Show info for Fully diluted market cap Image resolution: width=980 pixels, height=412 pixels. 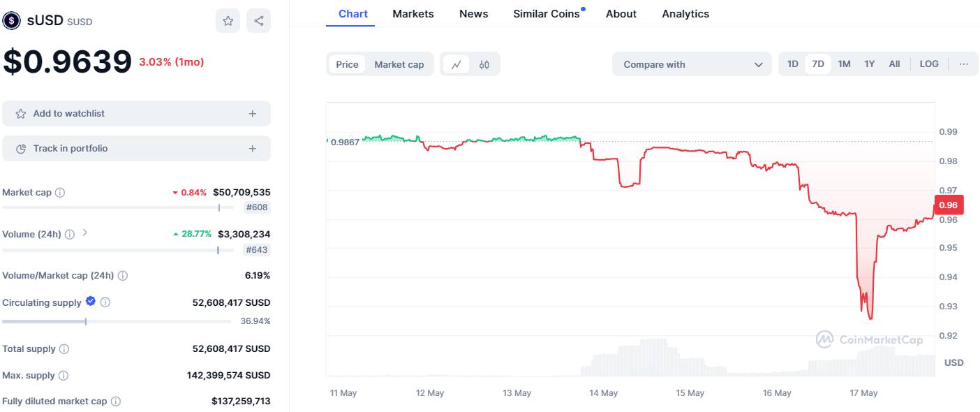point(116,401)
